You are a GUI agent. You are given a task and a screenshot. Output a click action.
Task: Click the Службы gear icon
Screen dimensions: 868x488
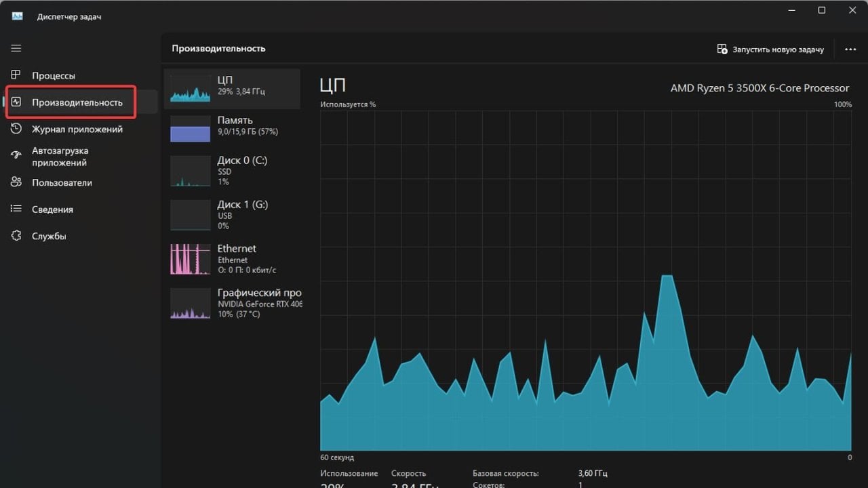[16, 236]
